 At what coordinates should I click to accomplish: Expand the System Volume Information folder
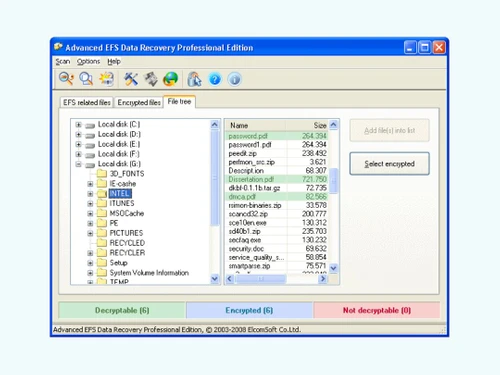(90, 273)
